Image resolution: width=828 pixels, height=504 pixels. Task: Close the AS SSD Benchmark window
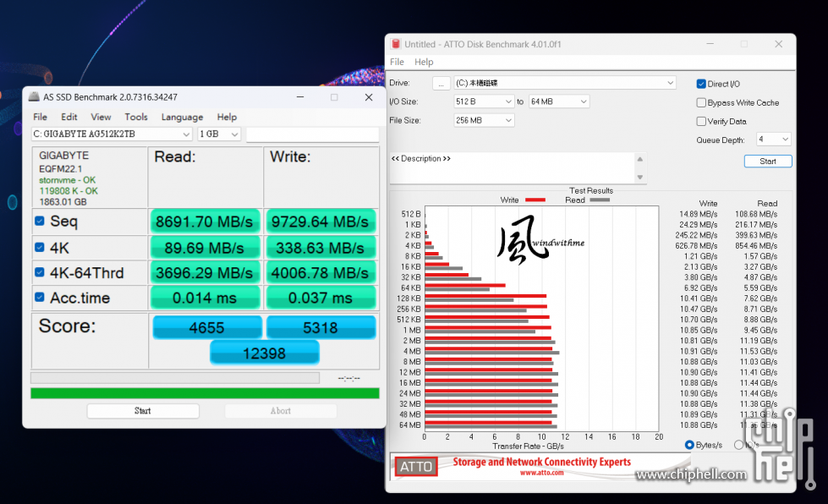(369, 97)
